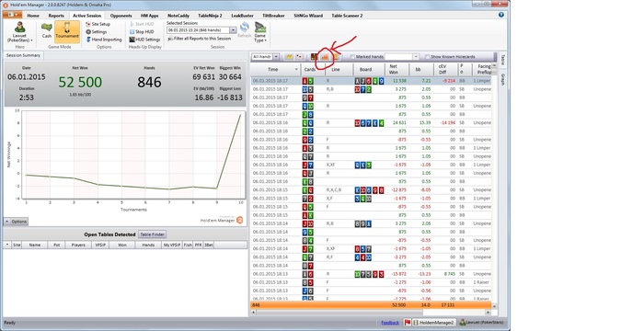
Task: Switch to the Home tab
Action: pos(33,16)
